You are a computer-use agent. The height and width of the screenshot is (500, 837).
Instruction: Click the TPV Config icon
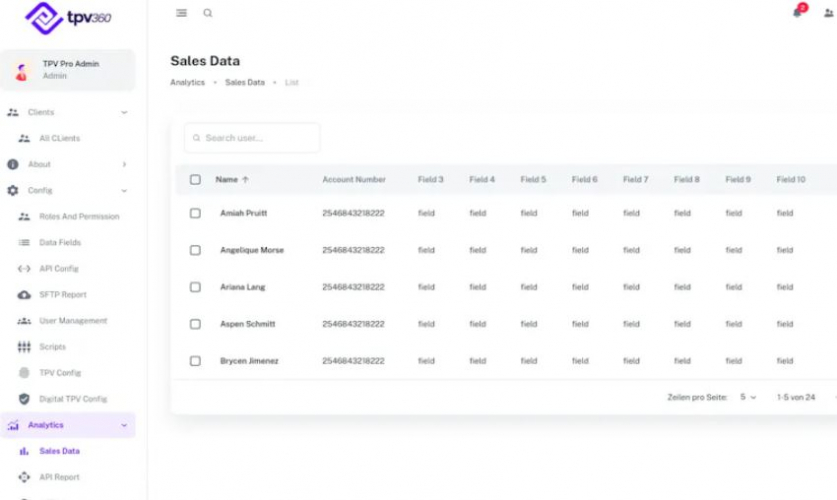click(24, 373)
